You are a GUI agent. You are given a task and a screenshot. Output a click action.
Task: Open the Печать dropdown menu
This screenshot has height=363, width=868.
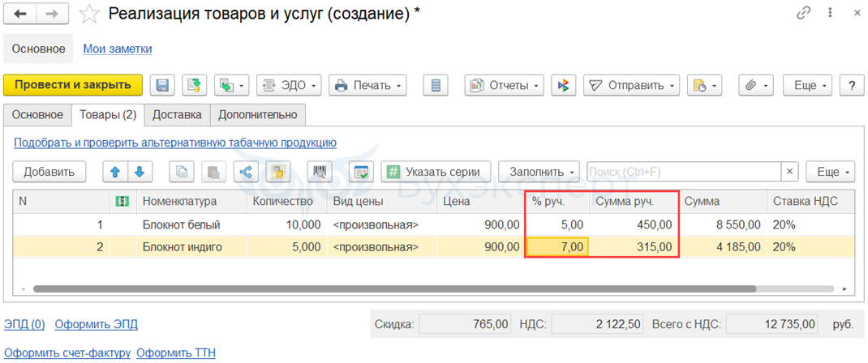point(367,86)
